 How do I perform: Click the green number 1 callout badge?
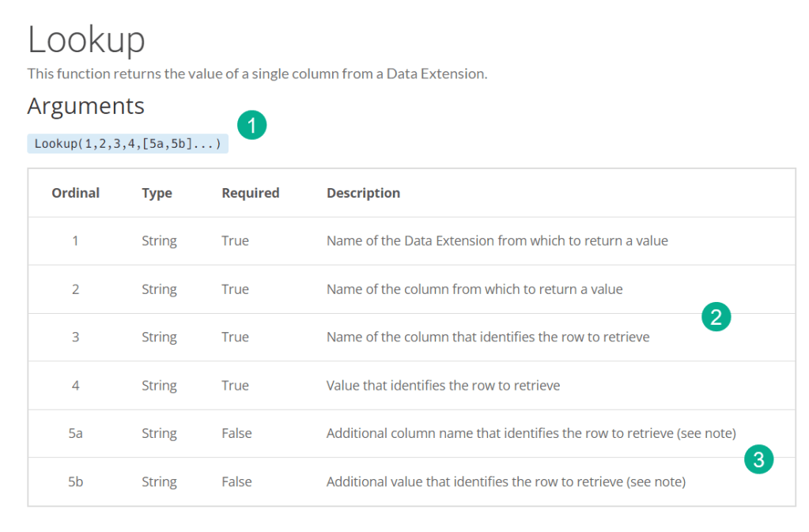click(x=251, y=126)
